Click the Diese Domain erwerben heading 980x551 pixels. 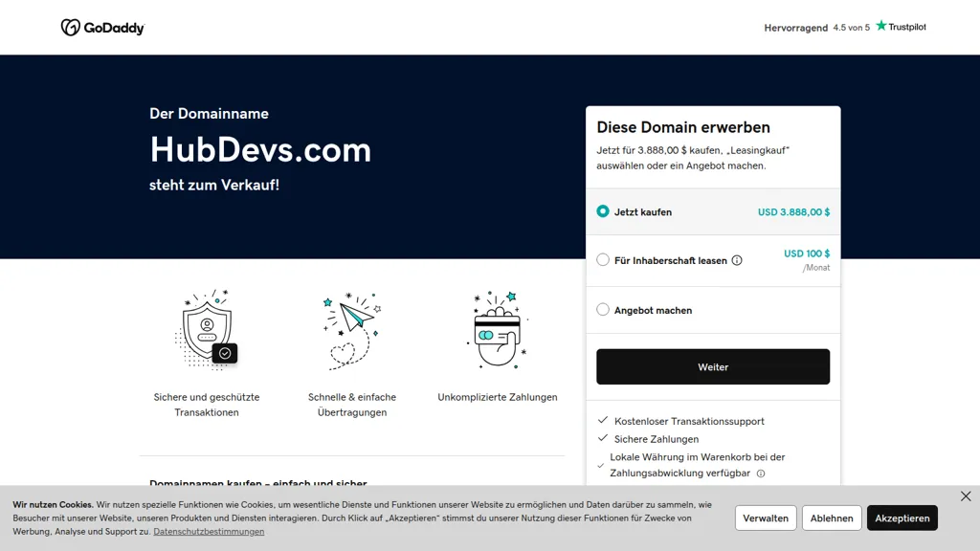click(x=683, y=127)
